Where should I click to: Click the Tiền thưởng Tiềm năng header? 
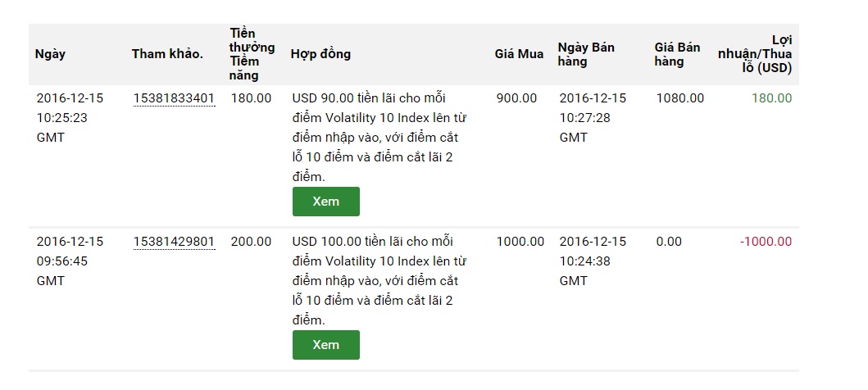coord(252,54)
